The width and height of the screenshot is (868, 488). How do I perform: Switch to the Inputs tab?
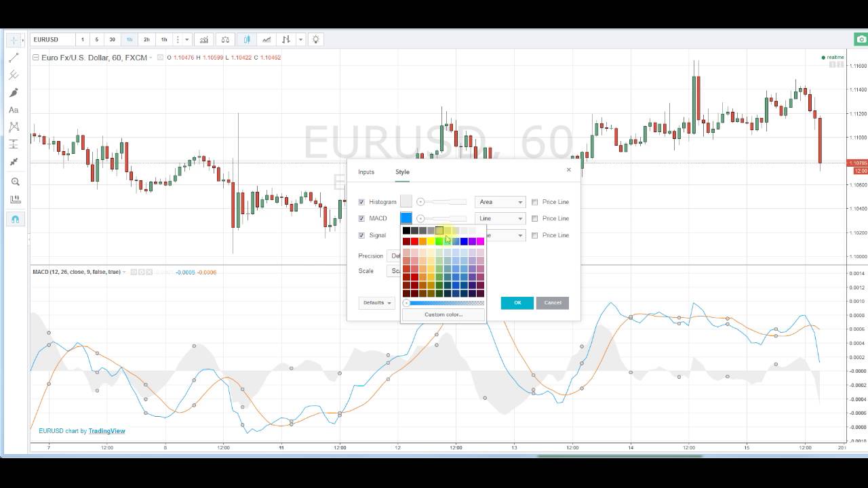(366, 172)
